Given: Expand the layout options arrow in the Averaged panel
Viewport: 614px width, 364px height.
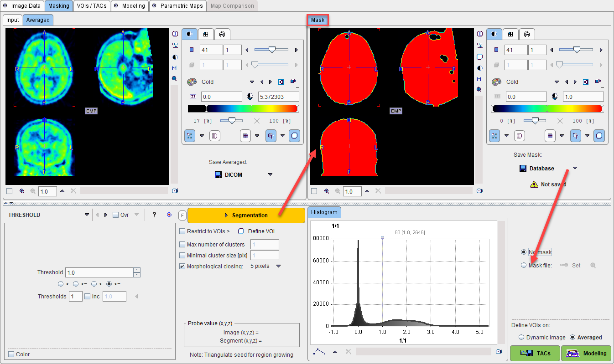Looking at the screenshot, I should [x=202, y=135].
